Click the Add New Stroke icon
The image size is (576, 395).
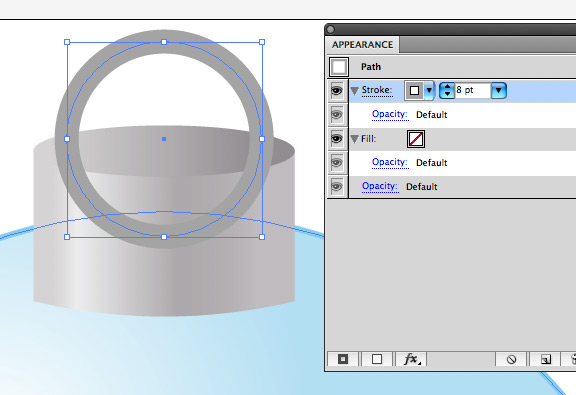[343, 359]
